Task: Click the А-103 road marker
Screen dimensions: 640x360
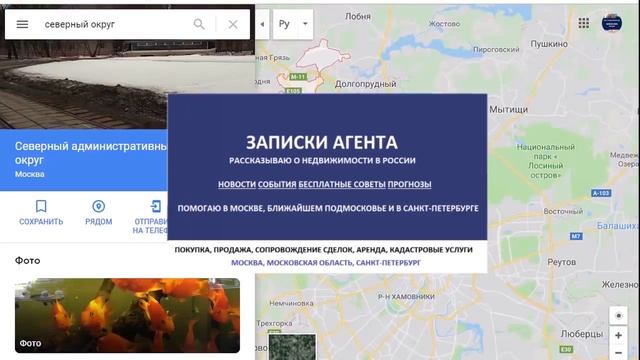Action: tap(601, 193)
